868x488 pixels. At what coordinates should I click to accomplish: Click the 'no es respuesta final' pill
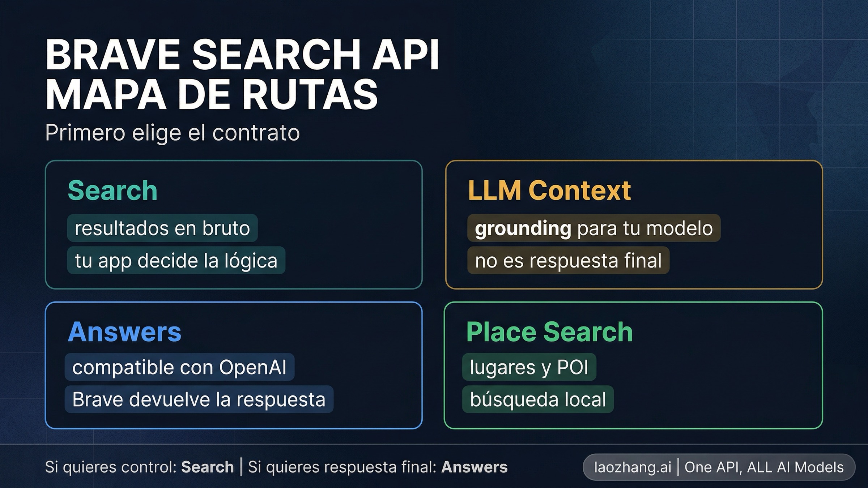coord(568,261)
